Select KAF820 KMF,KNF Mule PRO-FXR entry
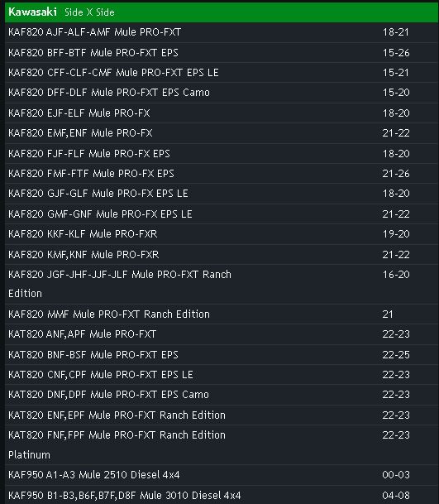439x504 pixels. pos(222,255)
